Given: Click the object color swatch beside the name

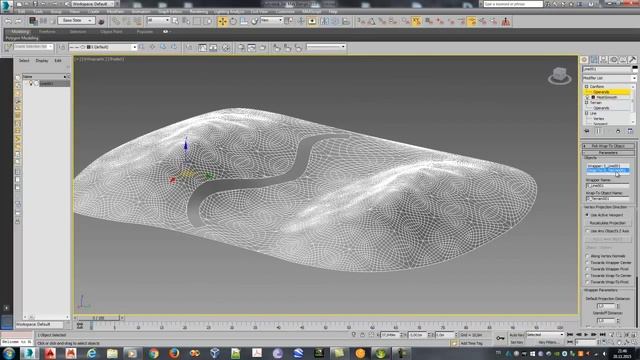Looking at the screenshot, I should (x=634, y=69).
